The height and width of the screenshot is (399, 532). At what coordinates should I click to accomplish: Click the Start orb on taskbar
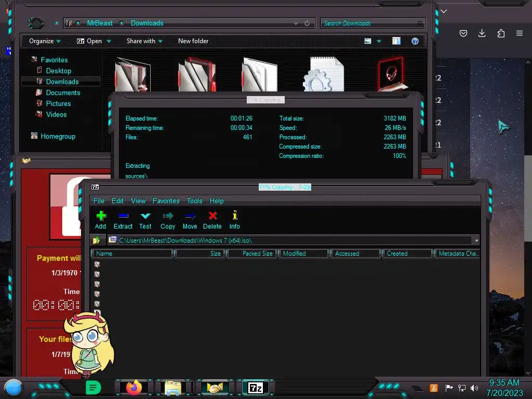[14, 388]
